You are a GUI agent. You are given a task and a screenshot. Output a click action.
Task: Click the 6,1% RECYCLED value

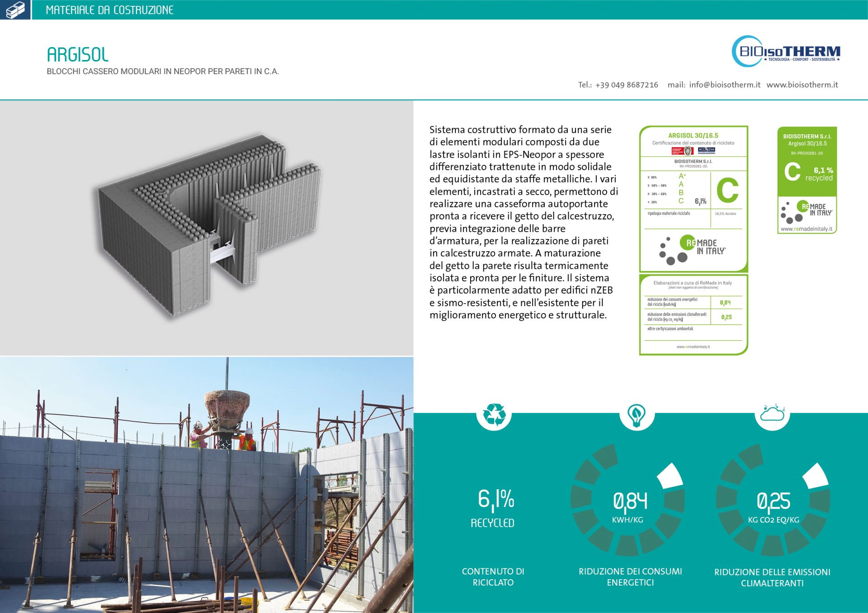coord(494,509)
